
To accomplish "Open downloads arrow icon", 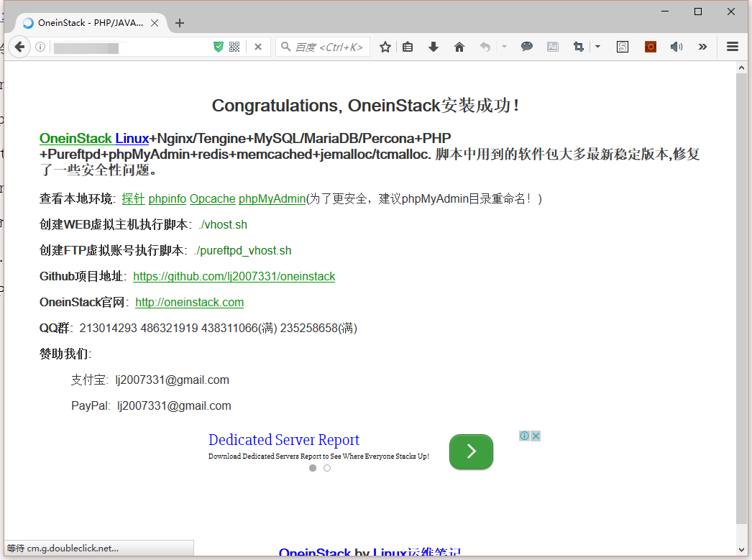I will click(433, 47).
